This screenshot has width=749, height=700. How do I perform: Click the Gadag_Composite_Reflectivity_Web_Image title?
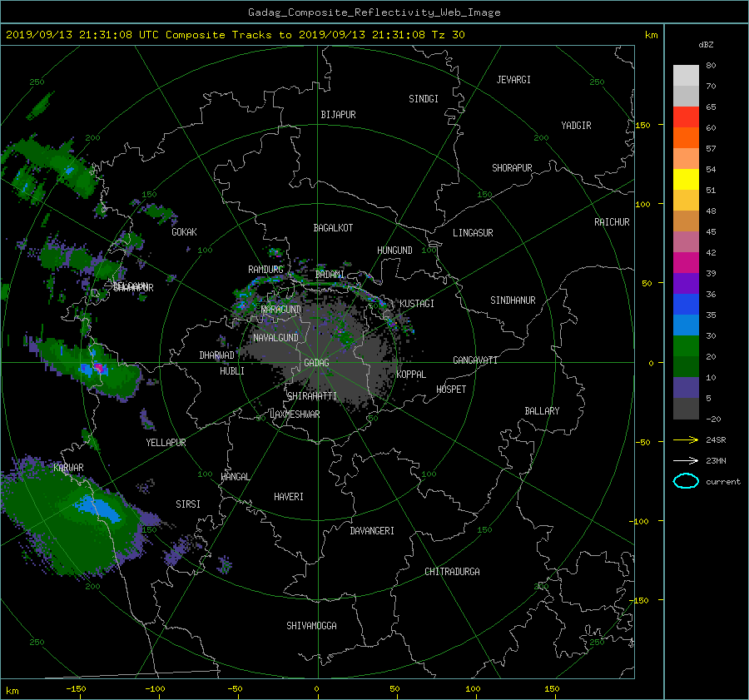pyautogui.click(x=374, y=12)
